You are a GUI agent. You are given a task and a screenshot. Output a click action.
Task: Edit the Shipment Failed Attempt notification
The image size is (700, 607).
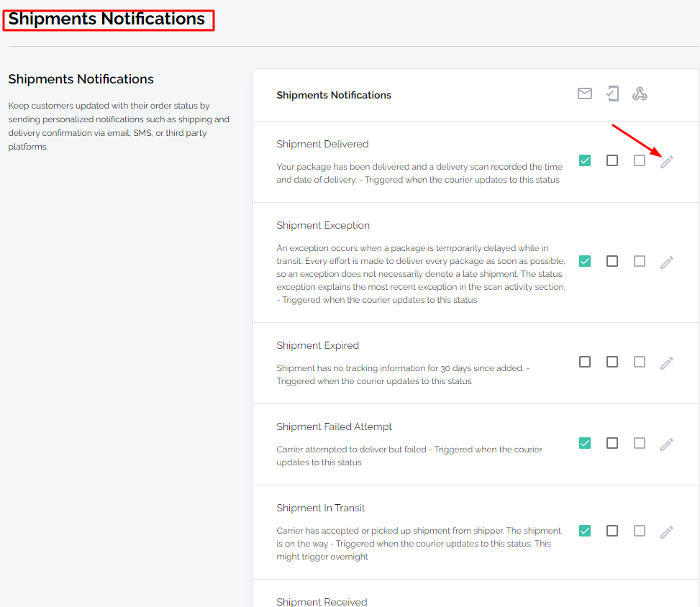pos(666,444)
